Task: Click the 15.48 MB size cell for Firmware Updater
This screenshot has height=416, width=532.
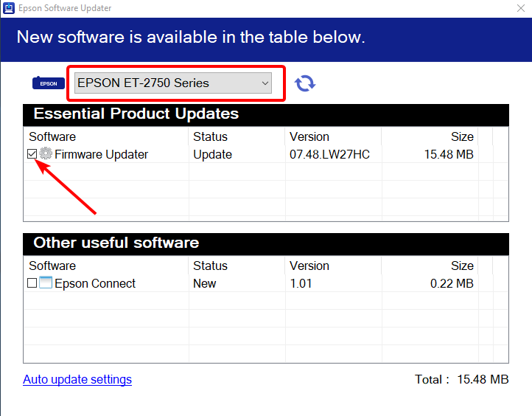Action: pos(449,154)
